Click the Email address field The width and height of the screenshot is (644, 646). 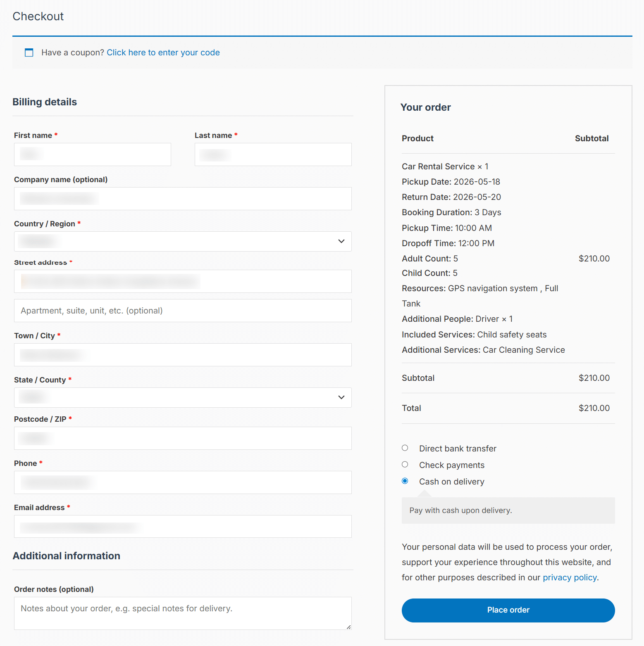click(x=183, y=527)
